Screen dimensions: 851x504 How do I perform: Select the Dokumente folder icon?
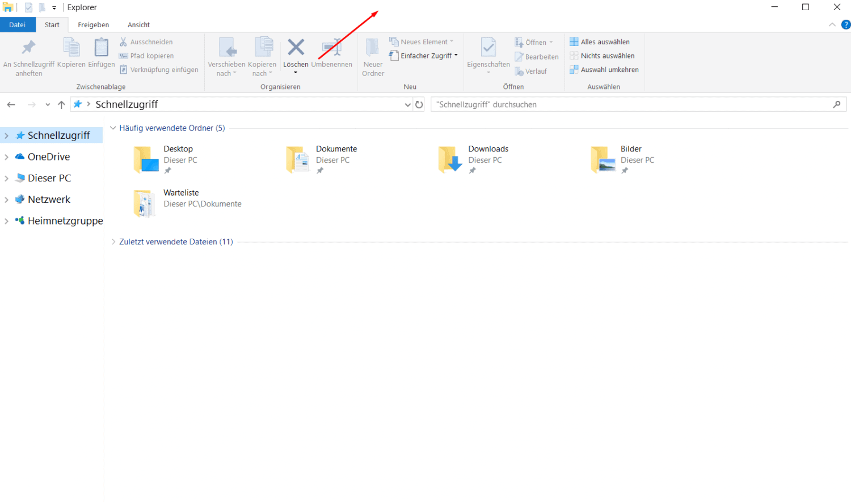click(x=298, y=159)
